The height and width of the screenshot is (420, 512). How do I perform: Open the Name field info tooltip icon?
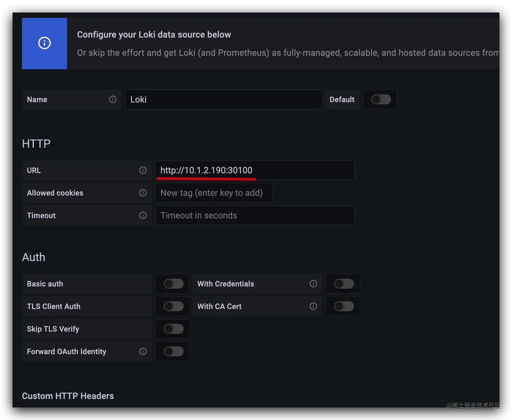[113, 99]
